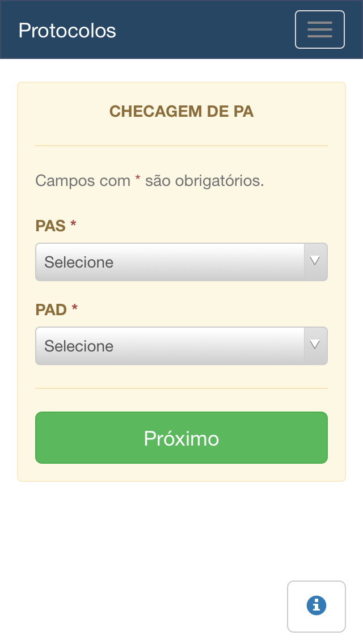Screen dimensions: 363x644
Task: Click the white bordered info button box
Action: click(316, 606)
